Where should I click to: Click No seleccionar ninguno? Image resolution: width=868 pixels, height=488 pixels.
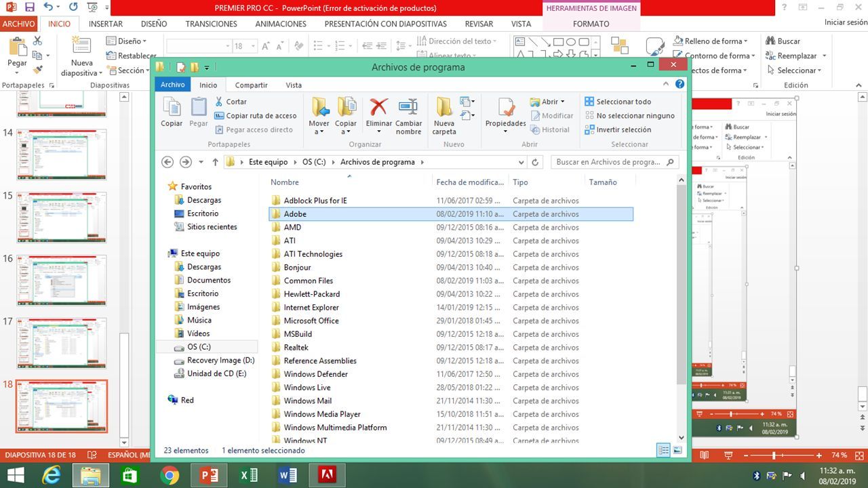(x=629, y=116)
